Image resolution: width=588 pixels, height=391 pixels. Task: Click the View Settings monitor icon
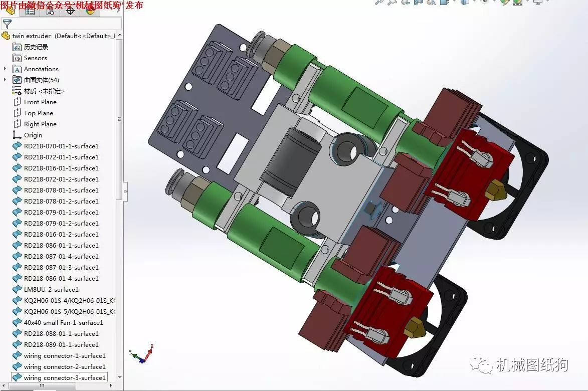tap(538, 2)
